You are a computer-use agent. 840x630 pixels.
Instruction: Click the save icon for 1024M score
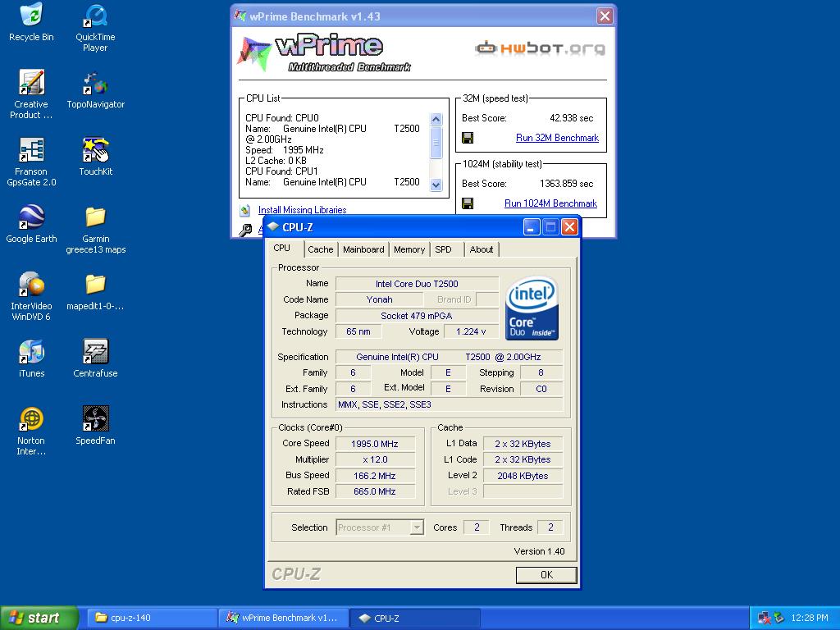click(x=468, y=203)
